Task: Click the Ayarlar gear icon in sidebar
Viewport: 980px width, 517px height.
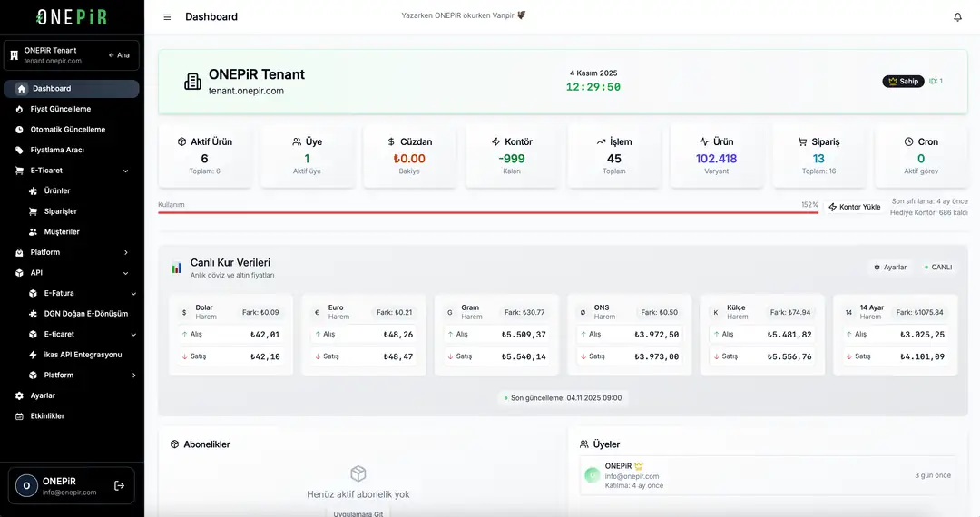Action: 20,395
